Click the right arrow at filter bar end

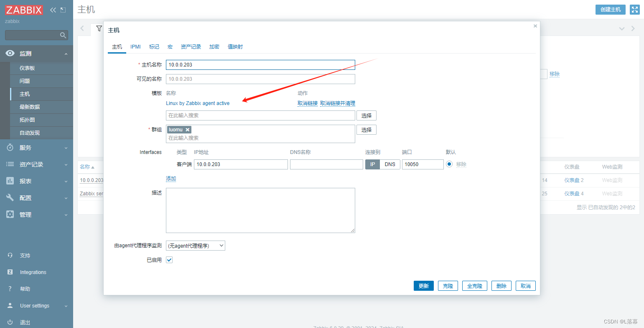point(633,28)
